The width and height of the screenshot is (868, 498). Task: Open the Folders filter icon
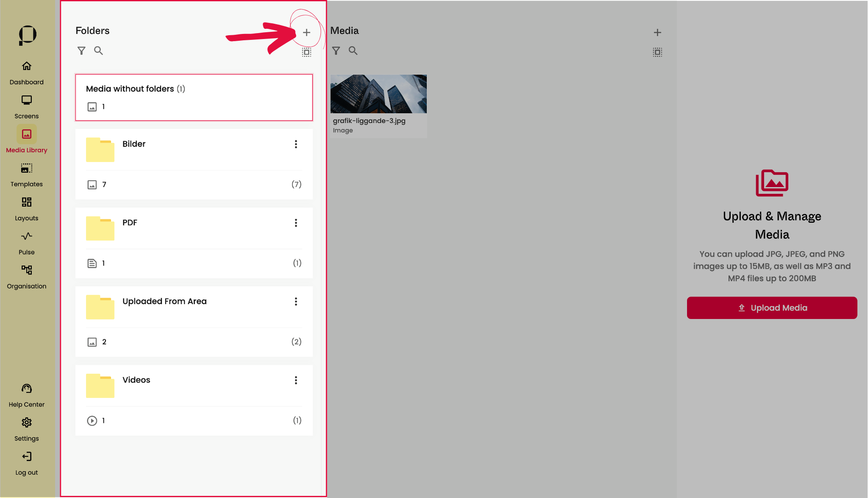(81, 51)
